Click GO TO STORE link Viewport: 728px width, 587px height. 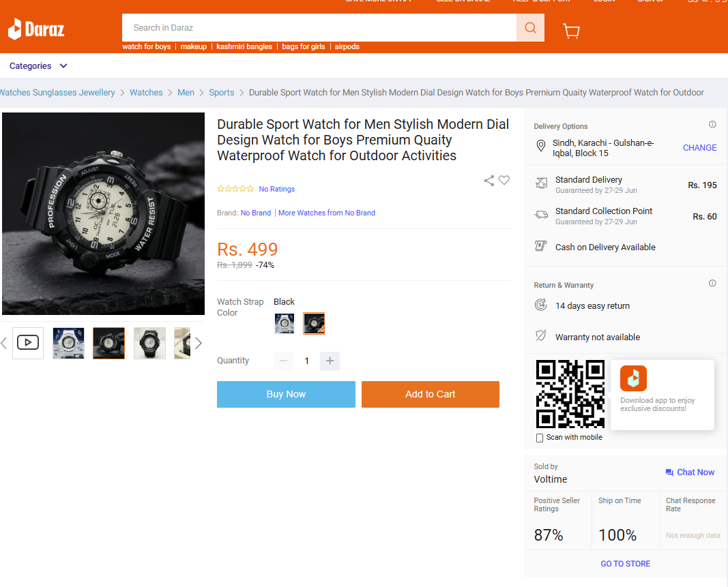[626, 564]
